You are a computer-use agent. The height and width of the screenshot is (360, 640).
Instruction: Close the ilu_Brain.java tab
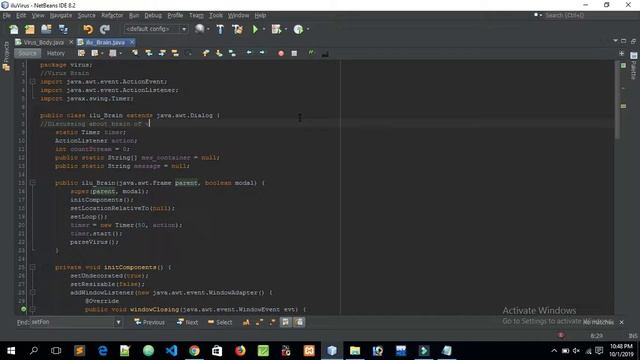[x=132, y=42]
